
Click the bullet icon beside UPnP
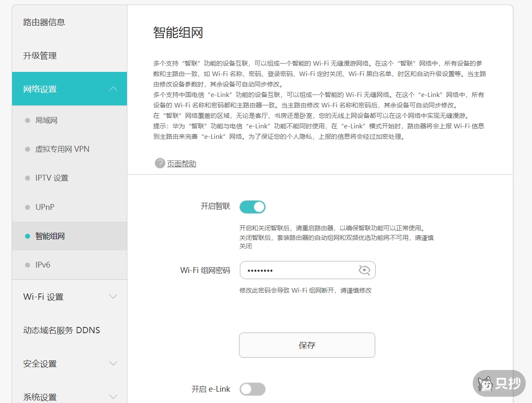pos(28,207)
